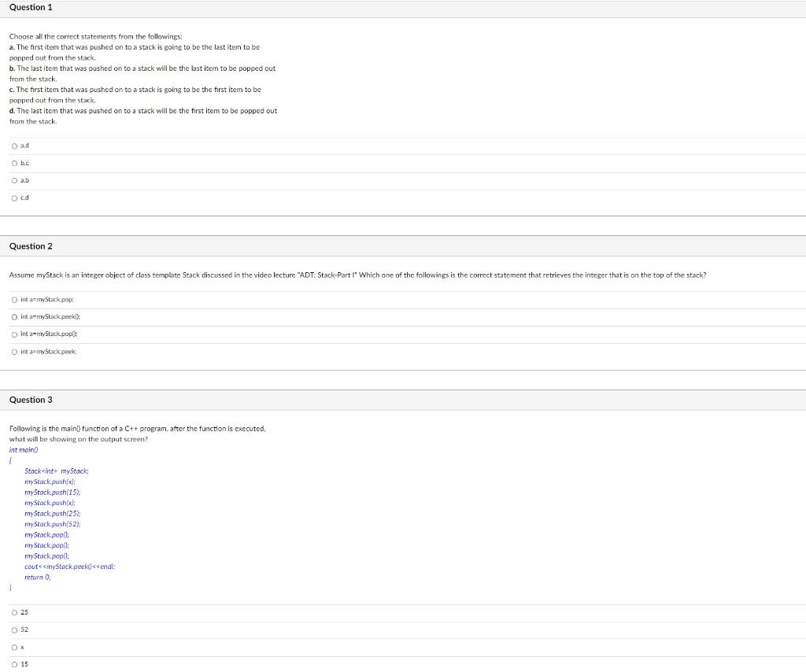This screenshot has height=672, width=806.
Task: Choose the int a=myStack.peek; option
Action: (x=44, y=352)
